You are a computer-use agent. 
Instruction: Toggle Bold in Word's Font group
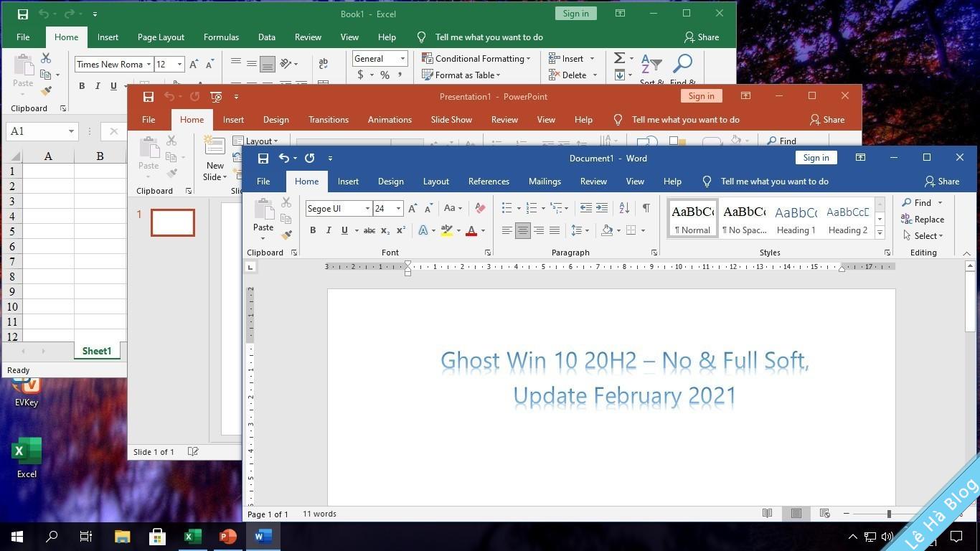[x=313, y=230]
